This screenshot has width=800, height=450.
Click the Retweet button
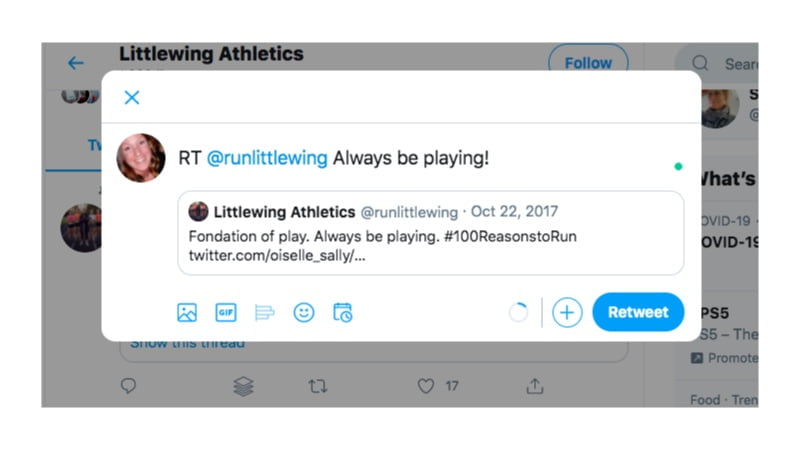click(638, 312)
